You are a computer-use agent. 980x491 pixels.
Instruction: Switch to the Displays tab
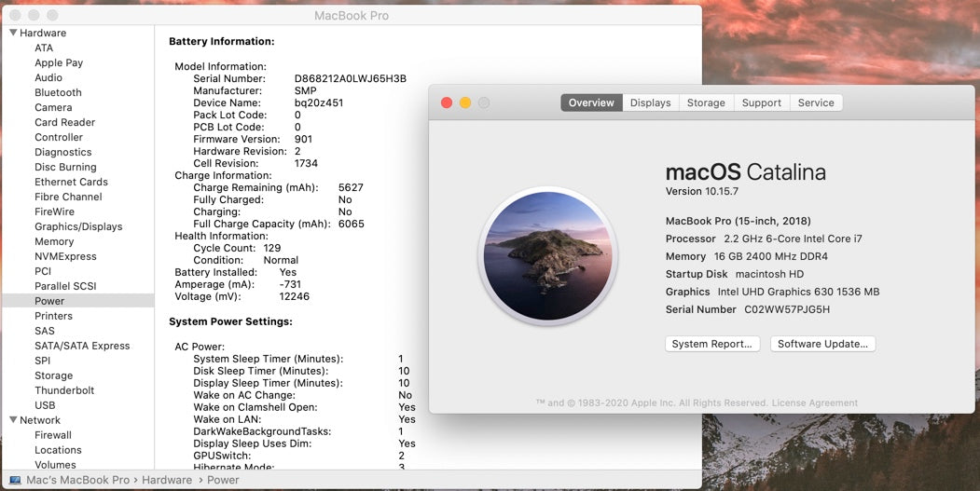pyautogui.click(x=650, y=102)
